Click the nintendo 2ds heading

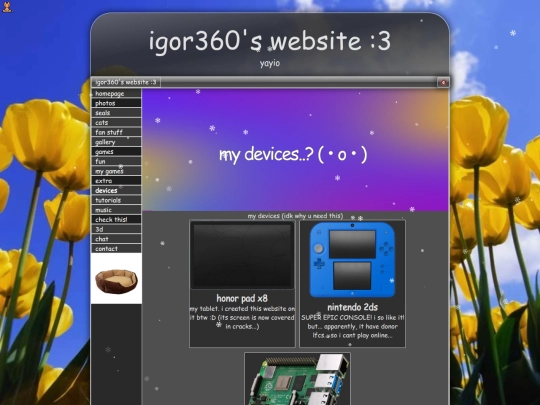[x=352, y=307]
